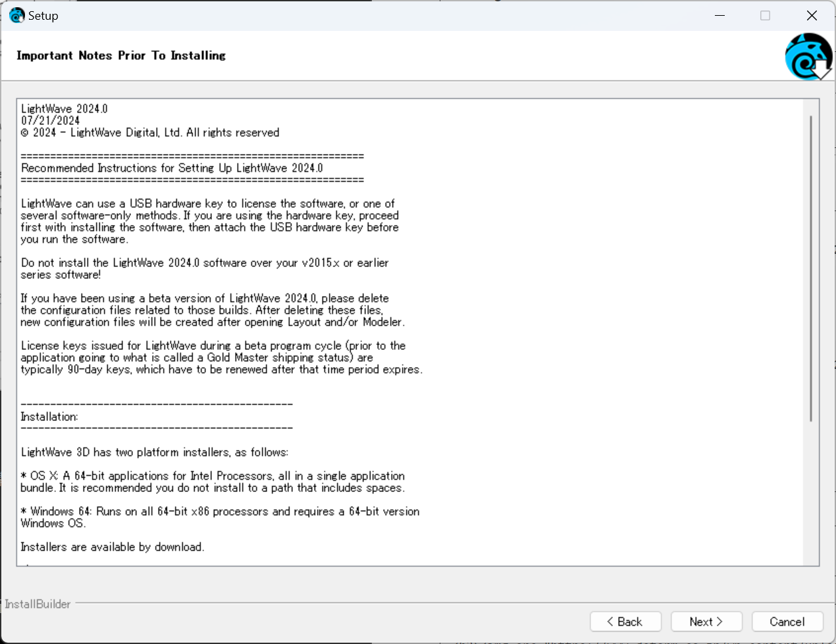Image resolution: width=836 pixels, height=644 pixels.
Task: Click 'If you have been using a beta' line
Action: pos(205,298)
